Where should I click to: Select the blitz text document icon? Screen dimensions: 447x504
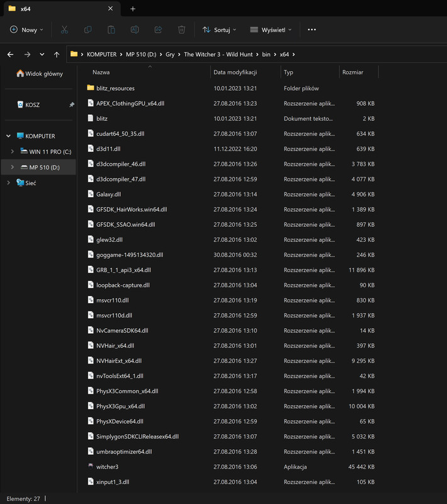(91, 118)
